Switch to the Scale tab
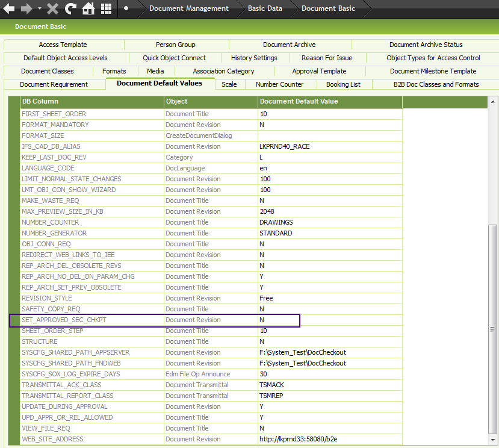This screenshot has height=448, width=499. [229, 84]
